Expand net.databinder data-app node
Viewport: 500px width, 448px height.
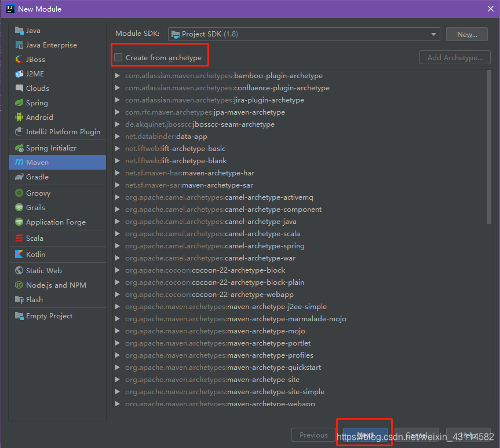118,137
